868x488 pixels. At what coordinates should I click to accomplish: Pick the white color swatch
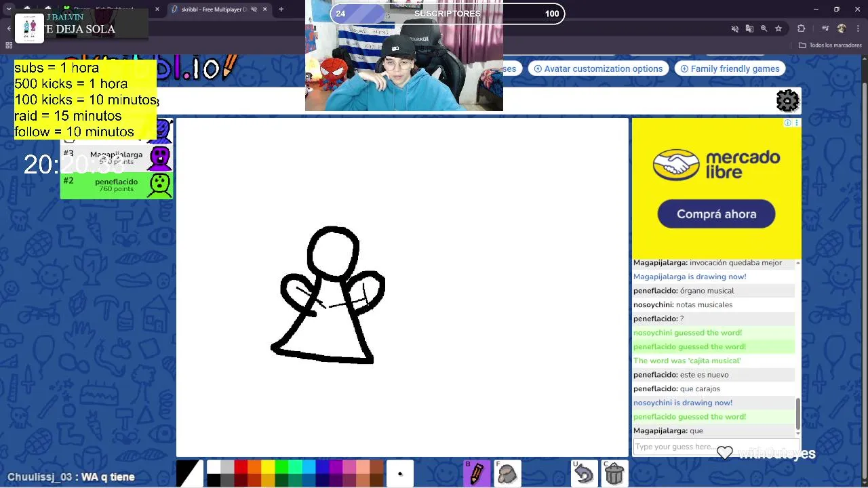(214, 467)
